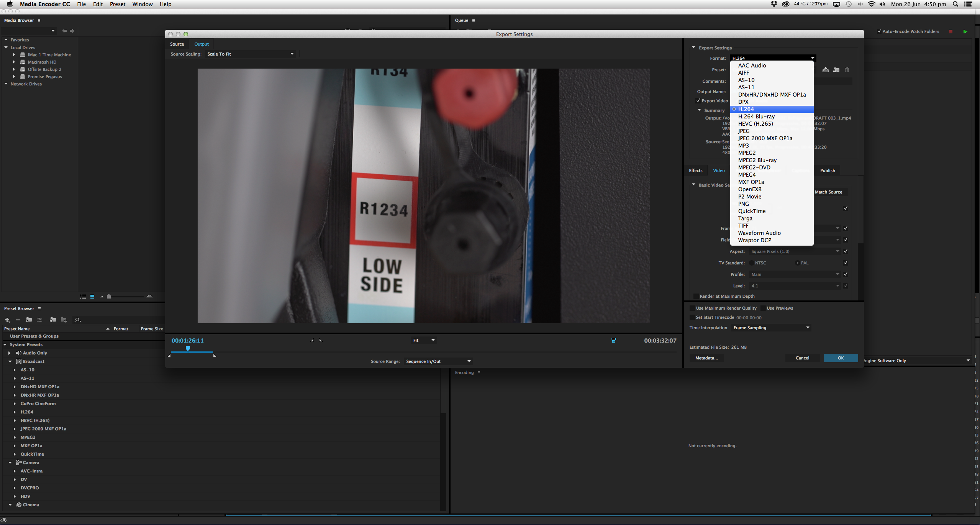
Task: Click the trash icon to delete preset
Action: pos(847,70)
